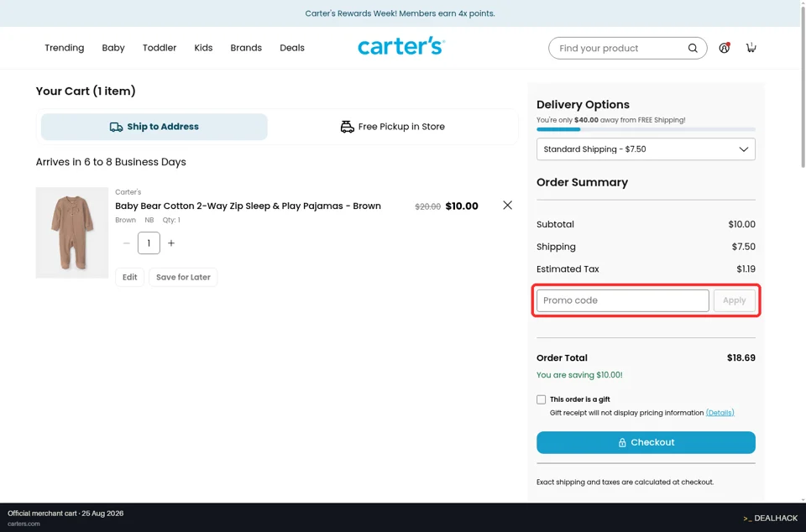Image resolution: width=806 pixels, height=532 pixels.
Task: Decrease quantity with the minus button
Action: point(127,243)
